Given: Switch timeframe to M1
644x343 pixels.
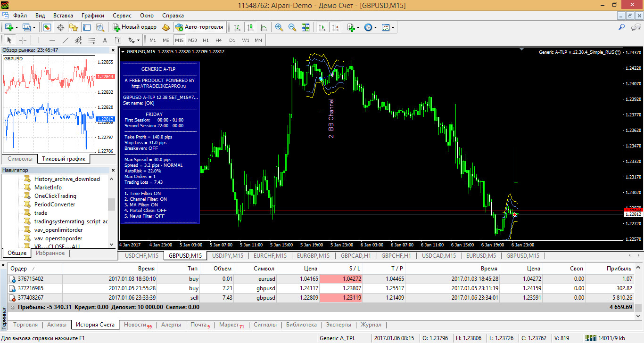Looking at the screenshot, I should click(x=152, y=40).
